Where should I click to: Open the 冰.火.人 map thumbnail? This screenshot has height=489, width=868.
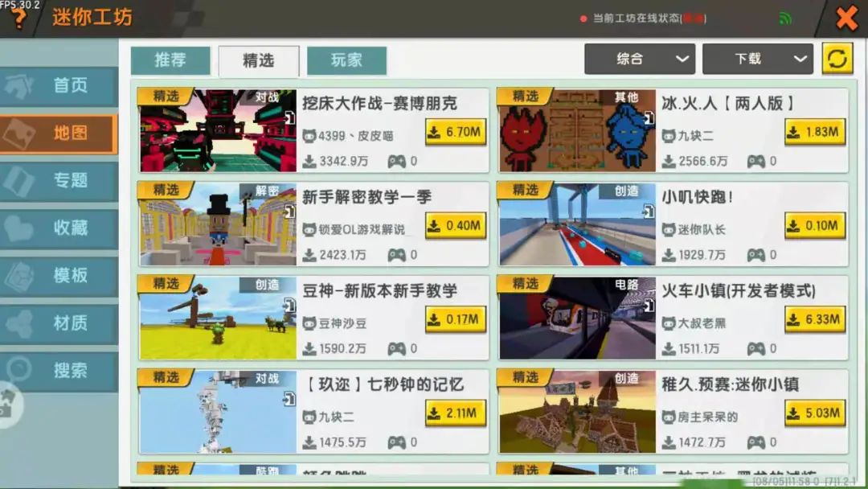[x=577, y=131]
